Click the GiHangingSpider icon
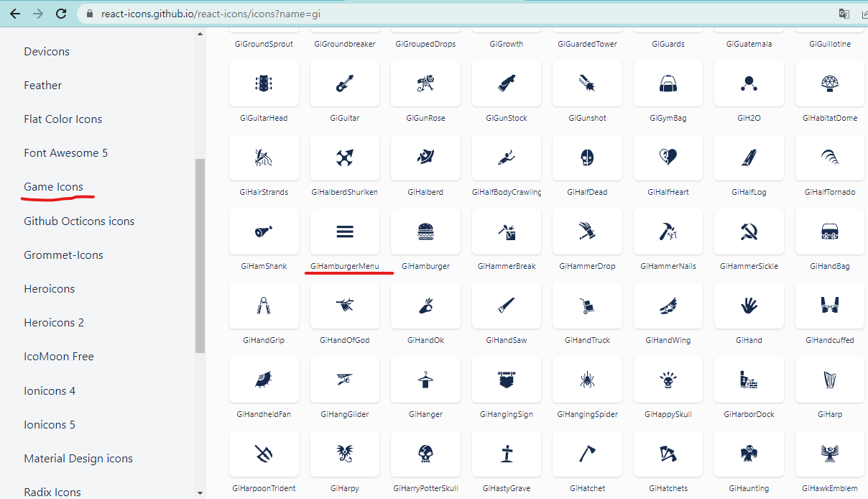Image resolution: width=868 pixels, height=499 pixels. 587,380
